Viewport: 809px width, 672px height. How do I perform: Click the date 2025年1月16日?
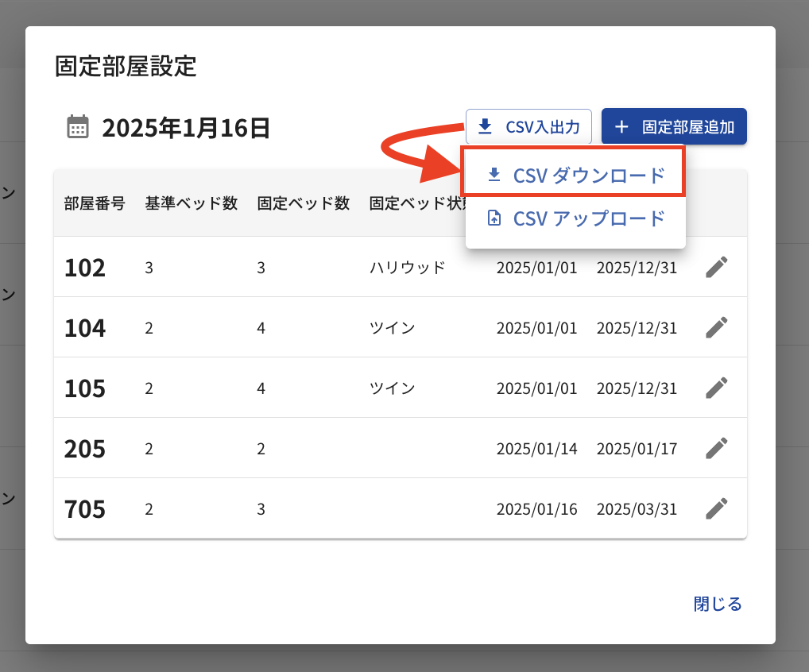[x=186, y=128]
